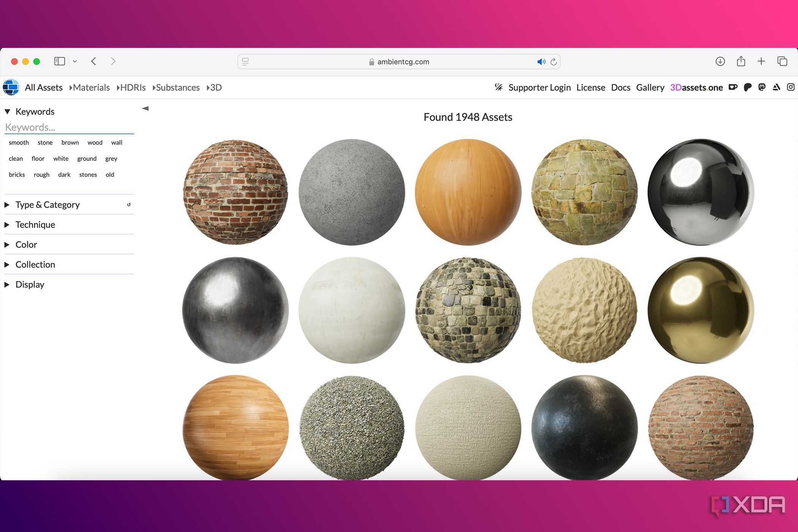
Task: Collapse sidebar with the left arrow
Action: pyautogui.click(x=145, y=108)
